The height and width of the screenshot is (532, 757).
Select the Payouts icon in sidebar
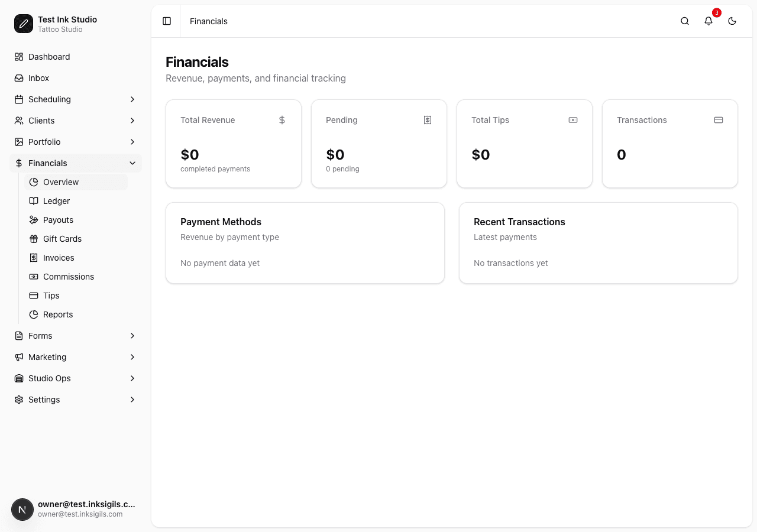click(x=34, y=220)
